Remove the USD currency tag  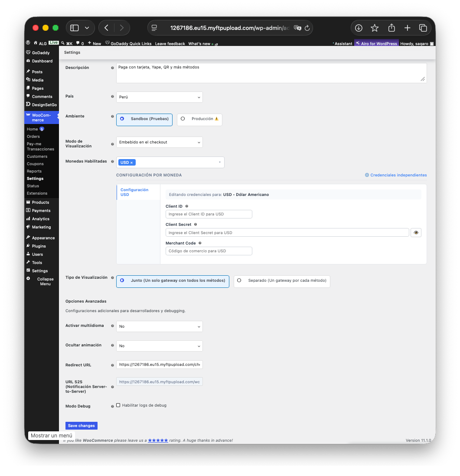tap(131, 163)
